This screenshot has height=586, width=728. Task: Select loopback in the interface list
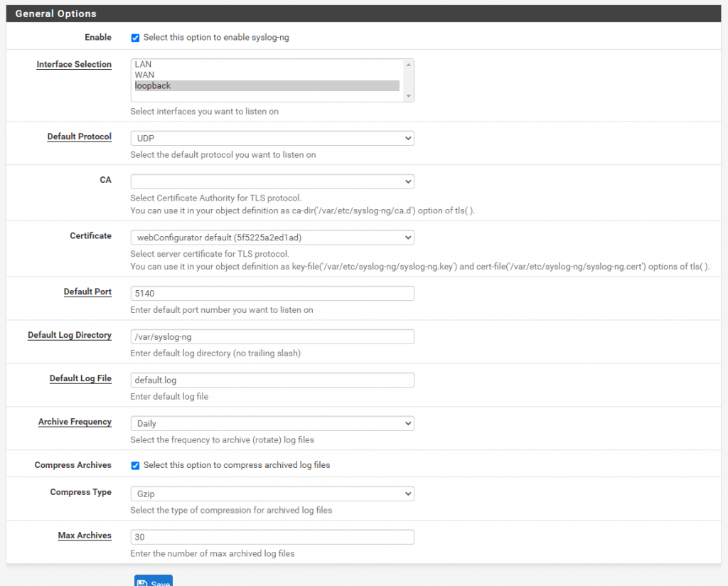click(267, 85)
